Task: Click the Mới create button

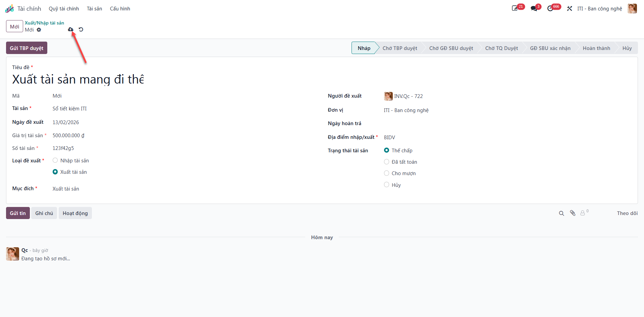Action: point(14,27)
